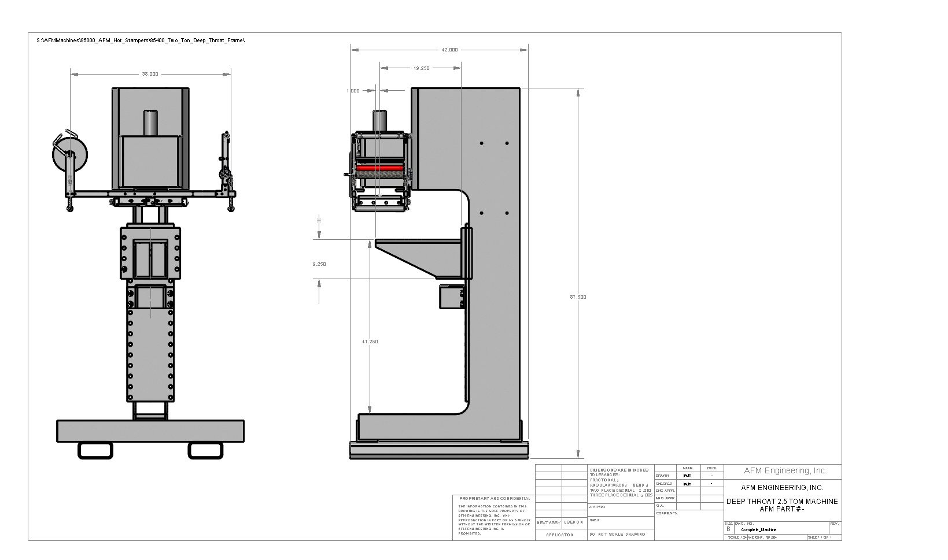The width and height of the screenshot is (948, 560).
Task: Select the 9.250 dimension label
Action: pos(319,264)
